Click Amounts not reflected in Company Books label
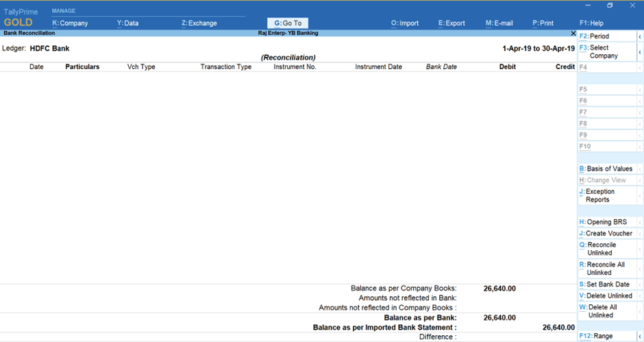644x342 pixels. click(388, 308)
